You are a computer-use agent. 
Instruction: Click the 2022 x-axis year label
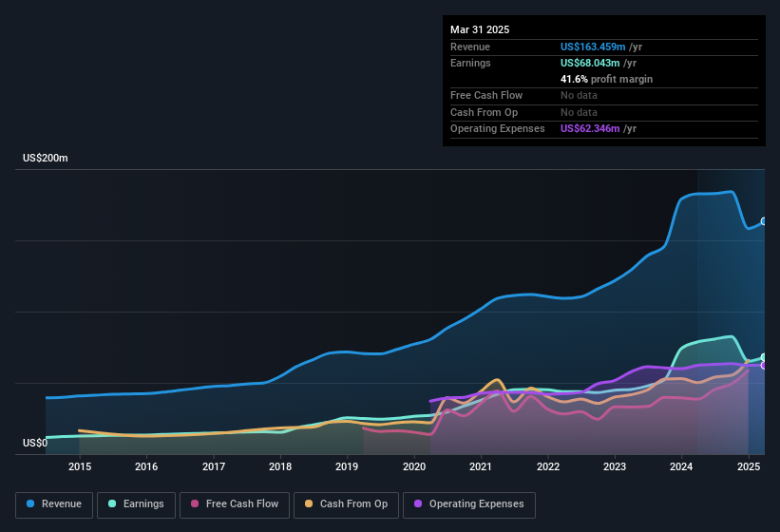tap(547, 466)
